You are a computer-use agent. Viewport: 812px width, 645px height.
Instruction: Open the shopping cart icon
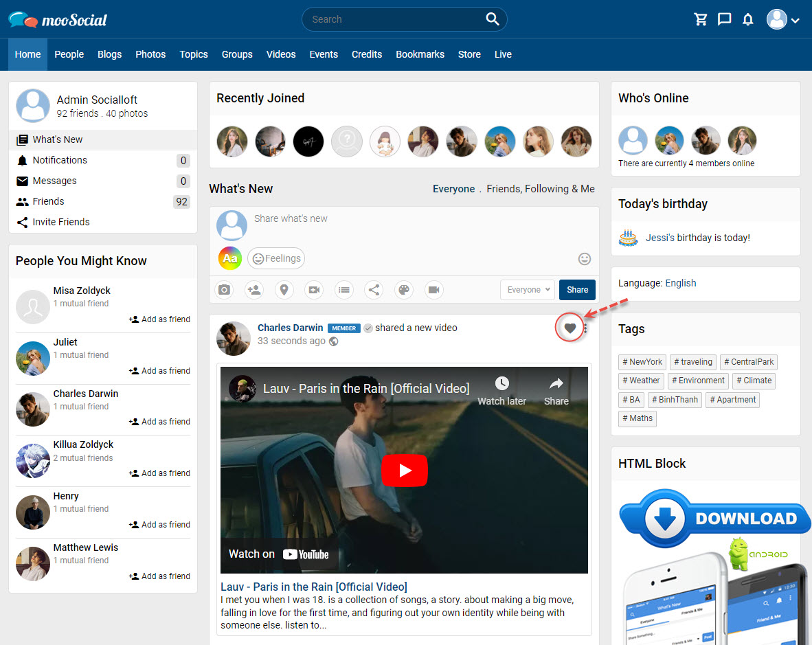coord(701,20)
